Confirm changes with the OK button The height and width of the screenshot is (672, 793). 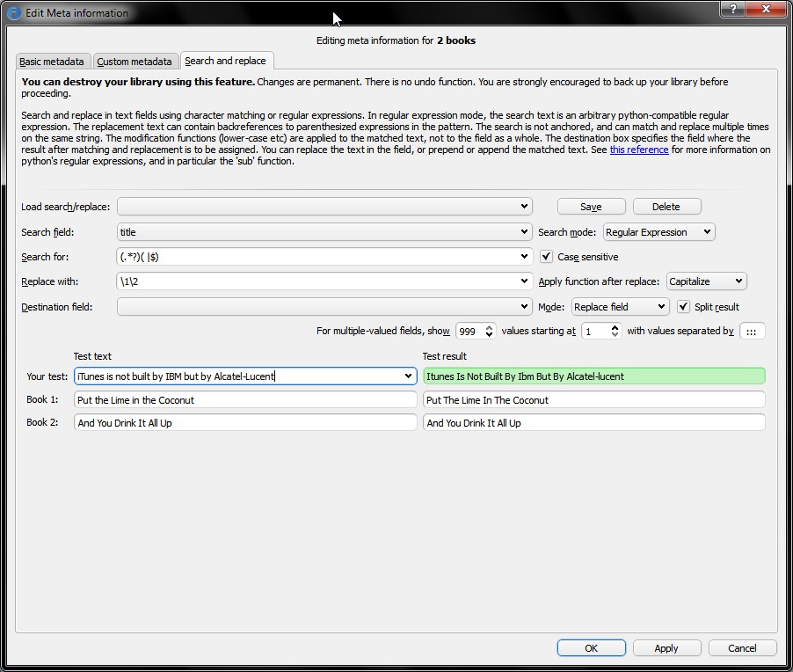coord(591,648)
